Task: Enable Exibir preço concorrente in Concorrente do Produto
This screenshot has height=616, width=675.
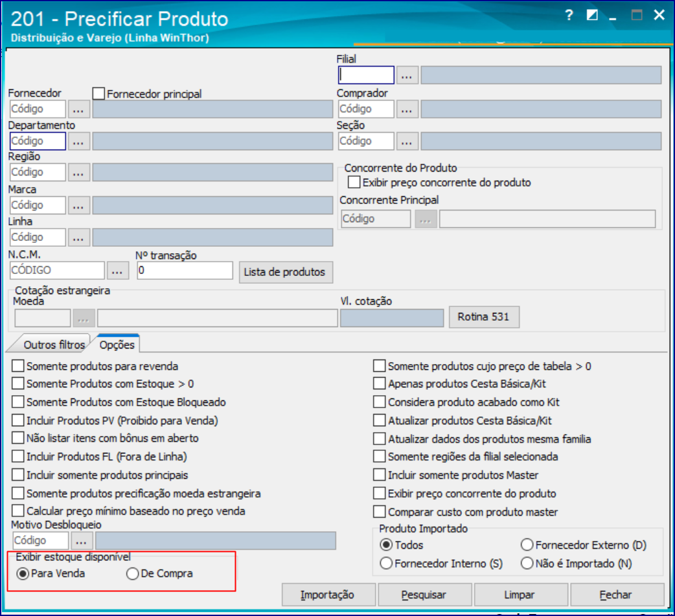Action: coord(354,182)
